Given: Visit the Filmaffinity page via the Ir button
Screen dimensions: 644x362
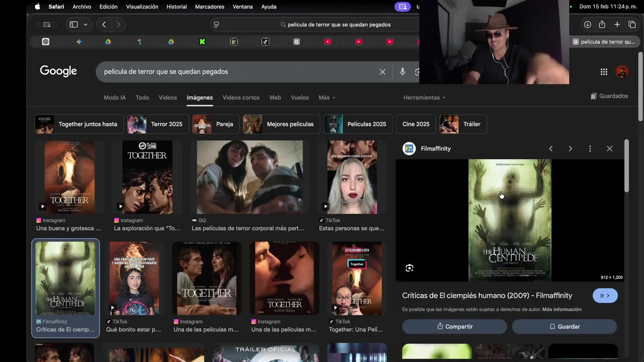Looking at the screenshot, I should pos(605,296).
